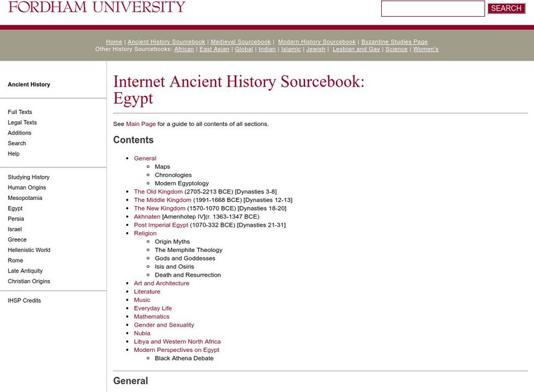Open the African sourcebook link

point(184,49)
